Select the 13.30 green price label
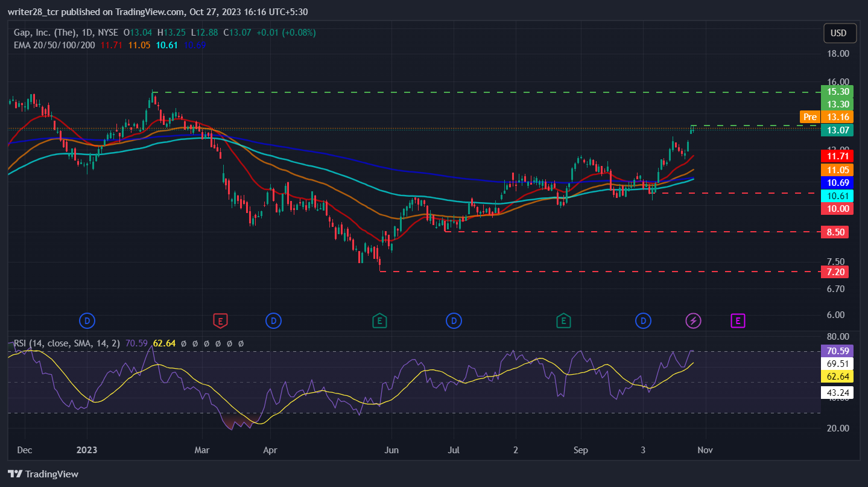The image size is (868, 487). tap(838, 104)
